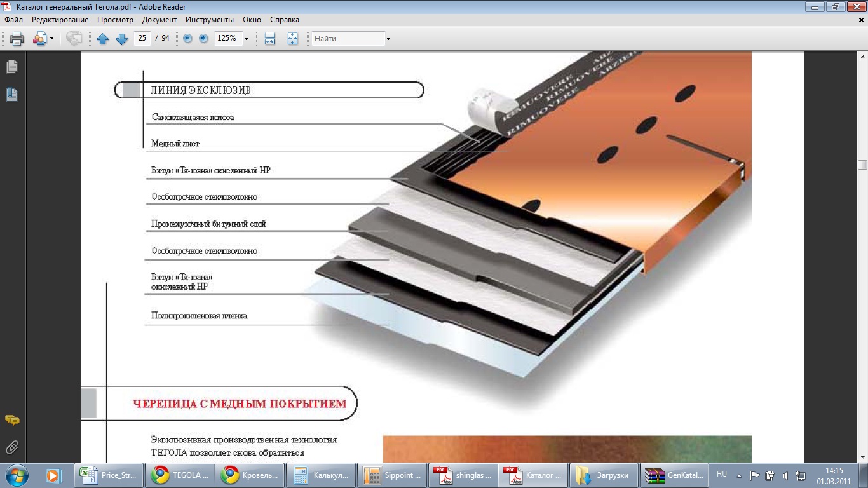Image resolution: width=868 pixels, height=488 pixels.
Task: Open the Файл menu
Action: click(x=13, y=20)
